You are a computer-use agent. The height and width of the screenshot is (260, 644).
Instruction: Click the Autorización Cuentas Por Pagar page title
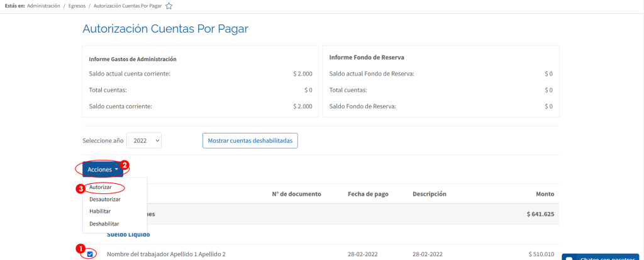click(165, 29)
